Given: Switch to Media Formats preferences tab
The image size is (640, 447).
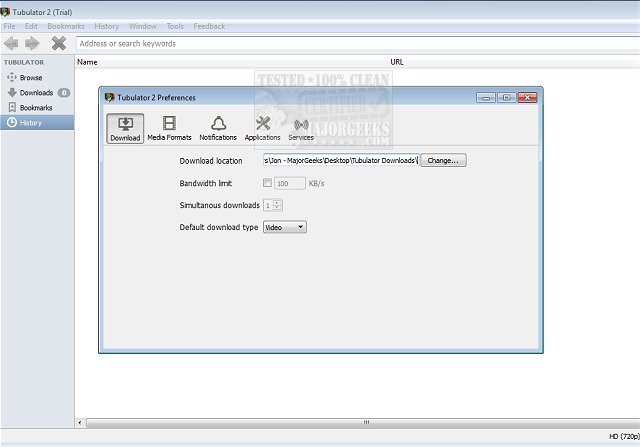Looking at the screenshot, I should pos(169,129).
